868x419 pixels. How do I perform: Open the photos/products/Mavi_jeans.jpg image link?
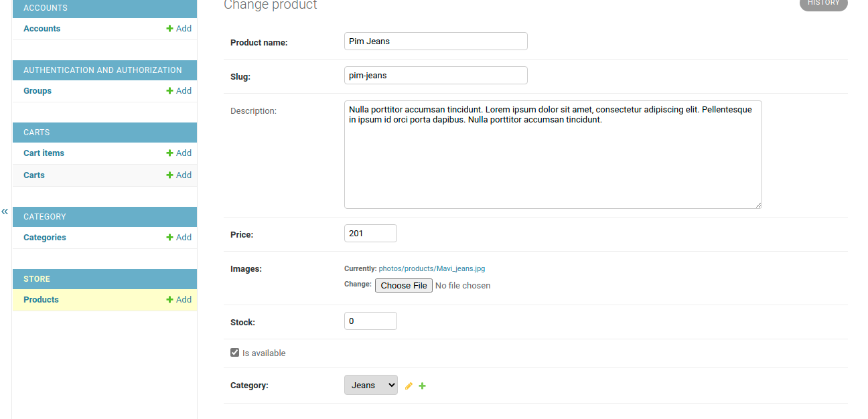tap(431, 268)
